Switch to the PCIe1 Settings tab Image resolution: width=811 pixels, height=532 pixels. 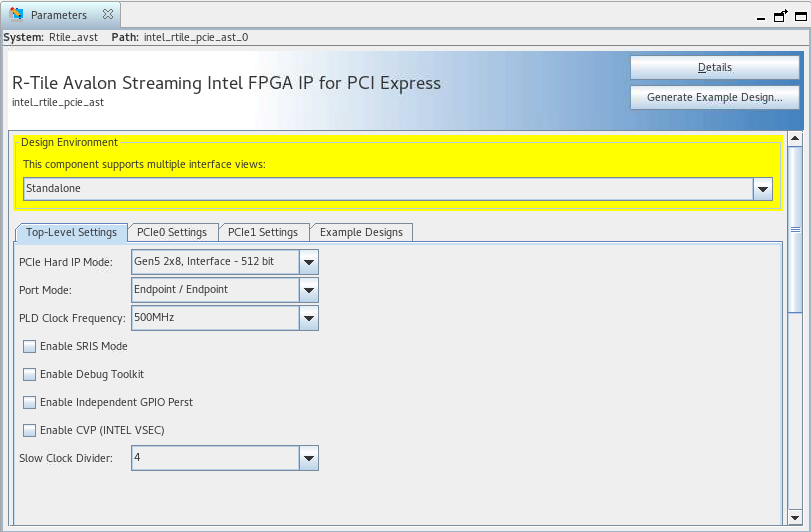[x=263, y=233]
